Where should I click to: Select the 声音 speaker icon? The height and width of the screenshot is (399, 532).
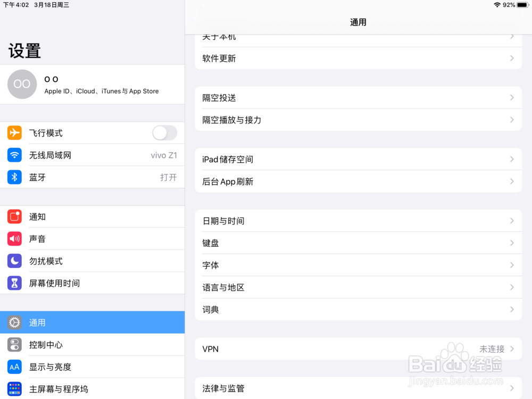click(14, 239)
